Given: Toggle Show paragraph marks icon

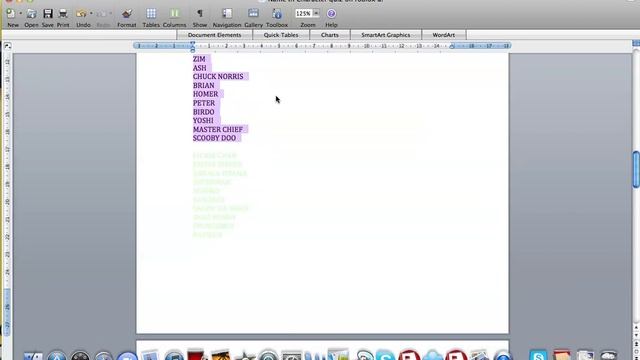Looking at the screenshot, I should [x=200, y=13].
